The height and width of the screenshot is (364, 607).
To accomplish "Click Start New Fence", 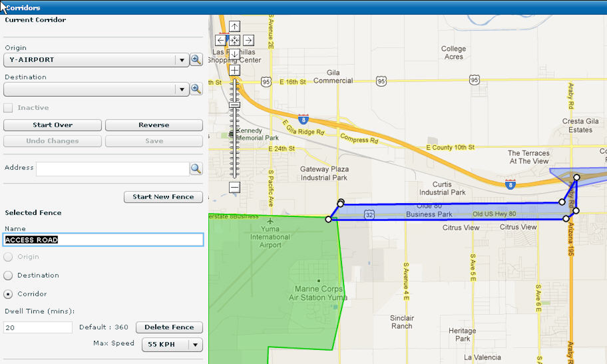I will click(x=163, y=197).
